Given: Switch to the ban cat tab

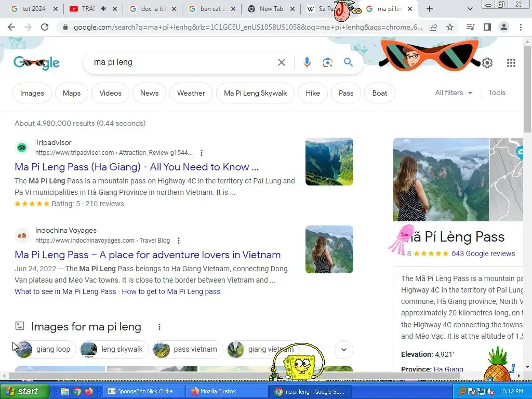Looking at the screenshot, I should tap(212, 9).
